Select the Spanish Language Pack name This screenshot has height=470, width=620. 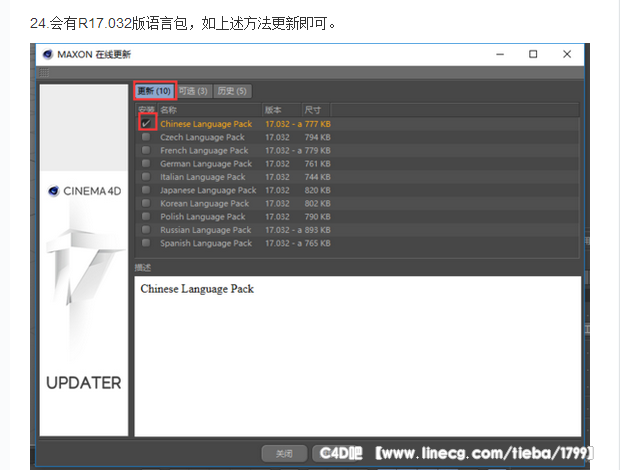tap(206, 243)
